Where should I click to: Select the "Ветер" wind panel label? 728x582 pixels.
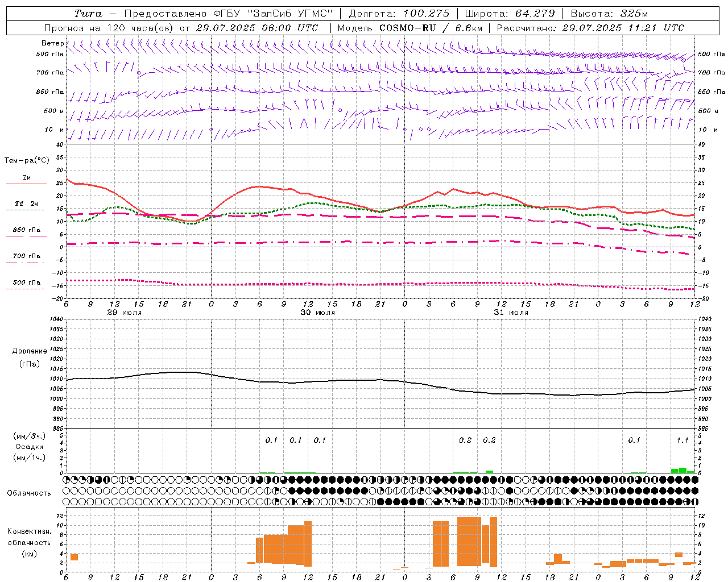pos(52,43)
